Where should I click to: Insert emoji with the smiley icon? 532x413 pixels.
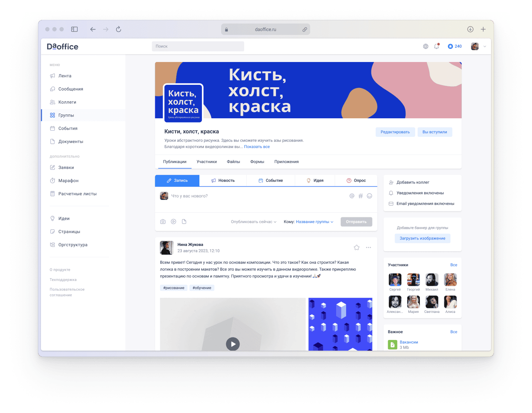369,196
